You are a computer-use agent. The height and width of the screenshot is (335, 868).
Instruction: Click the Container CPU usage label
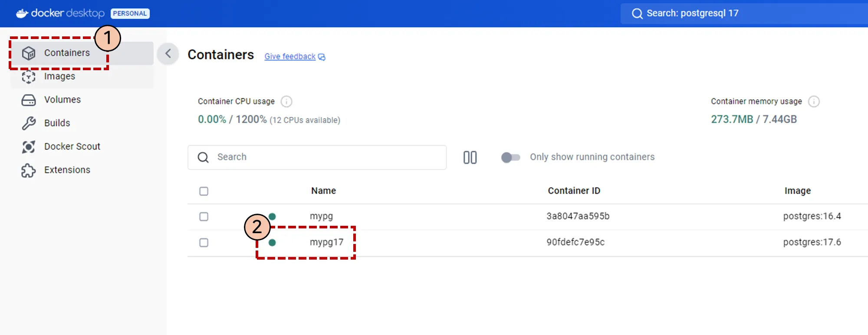point(237,101)
